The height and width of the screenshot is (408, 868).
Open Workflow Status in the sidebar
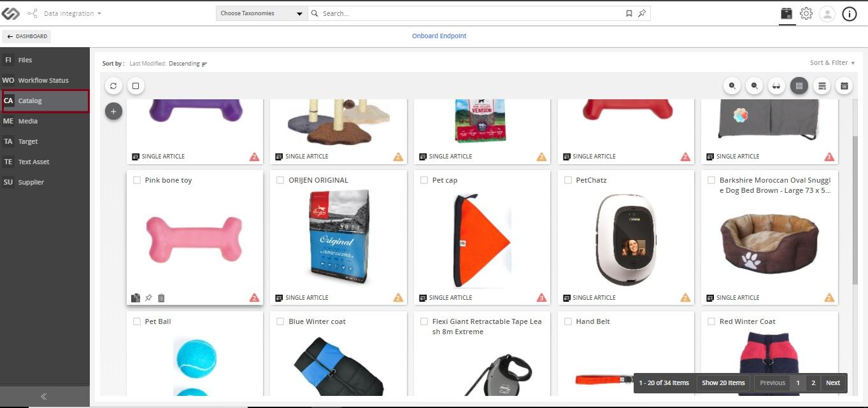(x=45, y=80)
